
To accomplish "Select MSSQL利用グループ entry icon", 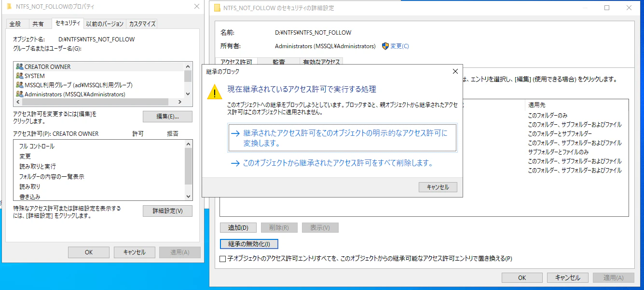I will pyautogui.click(x=19, y=85).
